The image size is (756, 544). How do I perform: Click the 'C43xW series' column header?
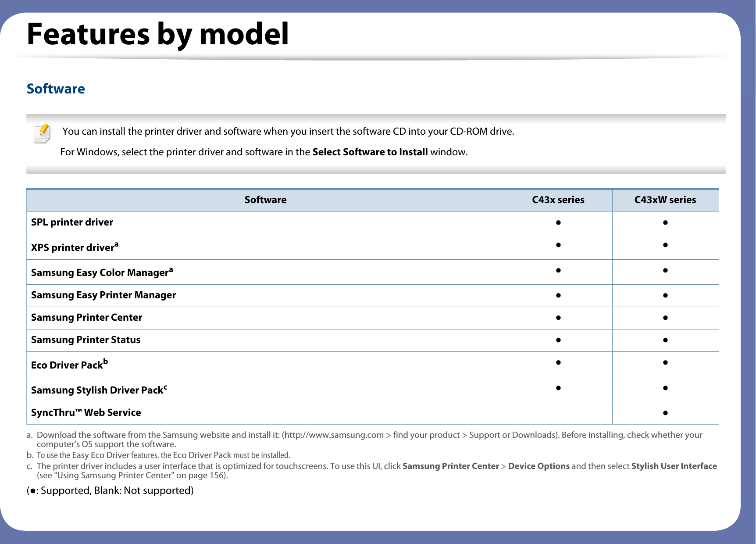click(x=665, y=200)
